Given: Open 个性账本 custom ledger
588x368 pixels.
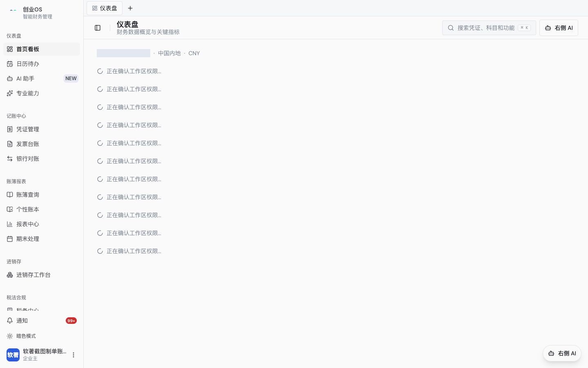Looking at the screenshot, I should [x=42, y=209].
